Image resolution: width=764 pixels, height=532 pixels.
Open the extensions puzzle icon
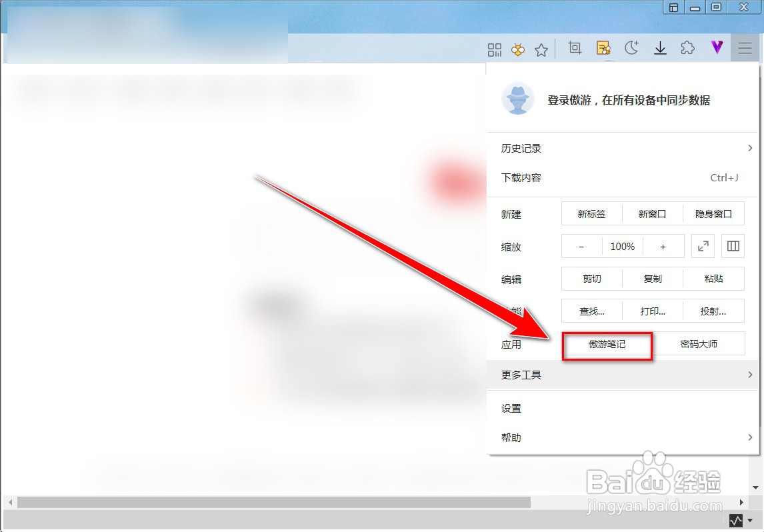coord(687,48)
